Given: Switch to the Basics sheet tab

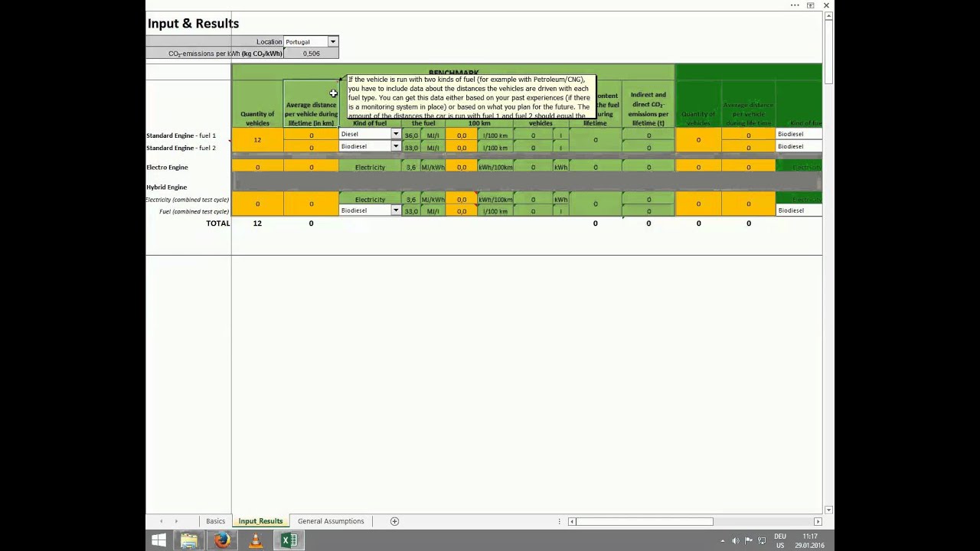Looking at the screenshot, I should (215, 521).
